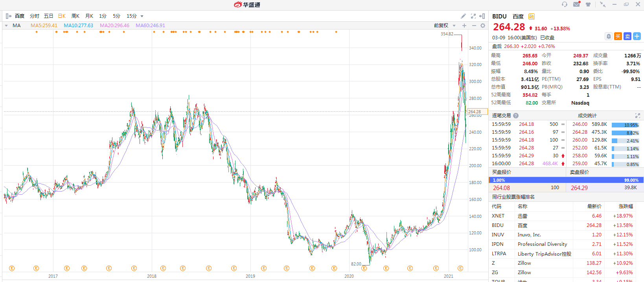The image size is (644, 282).
Task: Click the bid price 264.08
Action: point(501,188)
